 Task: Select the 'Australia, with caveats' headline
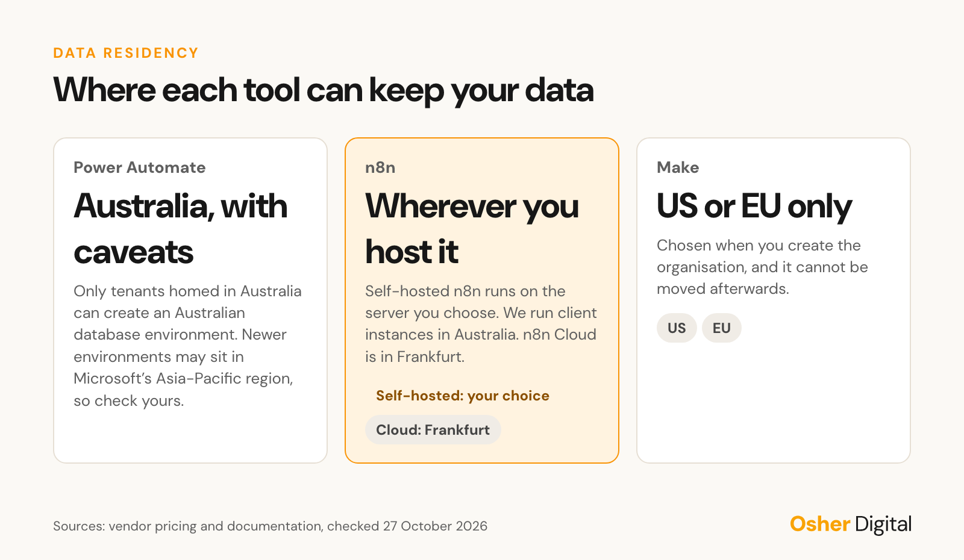point(181,229)
